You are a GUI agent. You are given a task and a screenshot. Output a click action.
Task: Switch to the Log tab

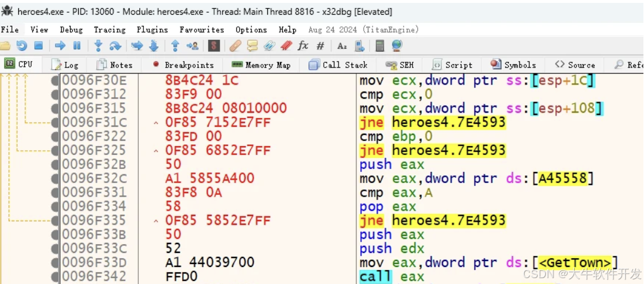[x=65, y=65]
